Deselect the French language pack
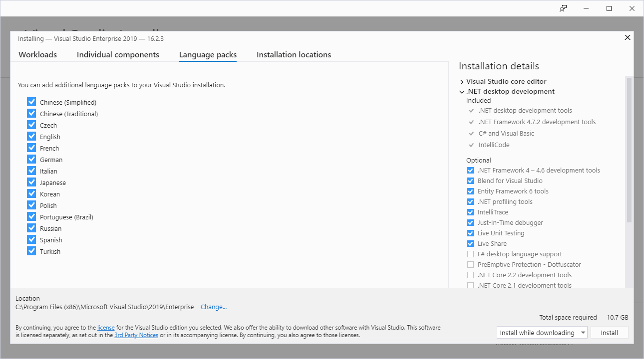 coord(31,148)
